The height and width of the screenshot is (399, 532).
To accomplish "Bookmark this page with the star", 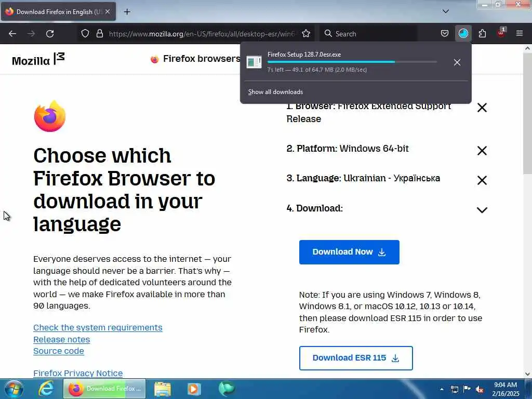I will click(306, 33).
